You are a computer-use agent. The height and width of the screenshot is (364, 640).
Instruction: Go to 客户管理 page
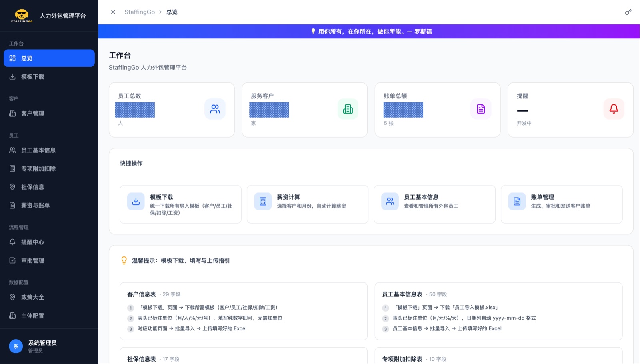49,113
